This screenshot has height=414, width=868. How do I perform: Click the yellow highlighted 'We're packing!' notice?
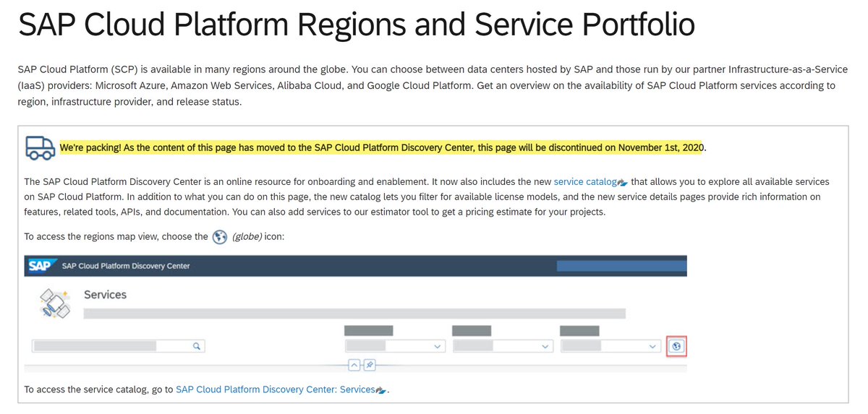(x=382, y=147)
